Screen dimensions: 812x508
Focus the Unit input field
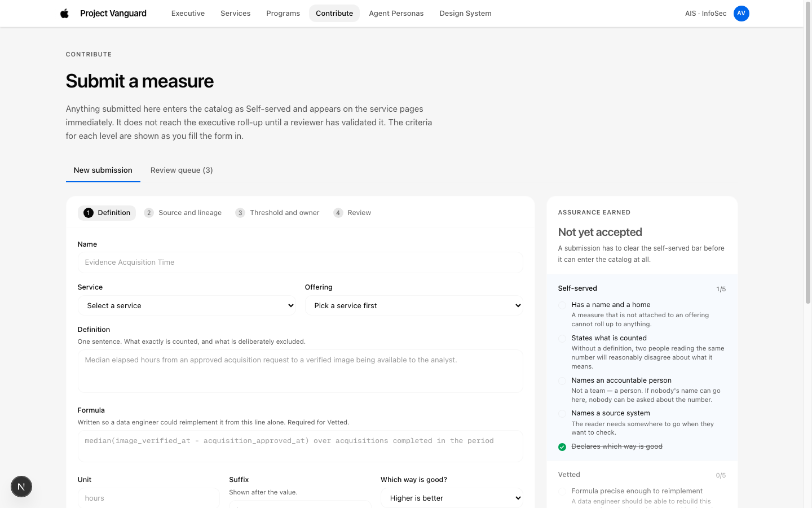coord(149,498)
